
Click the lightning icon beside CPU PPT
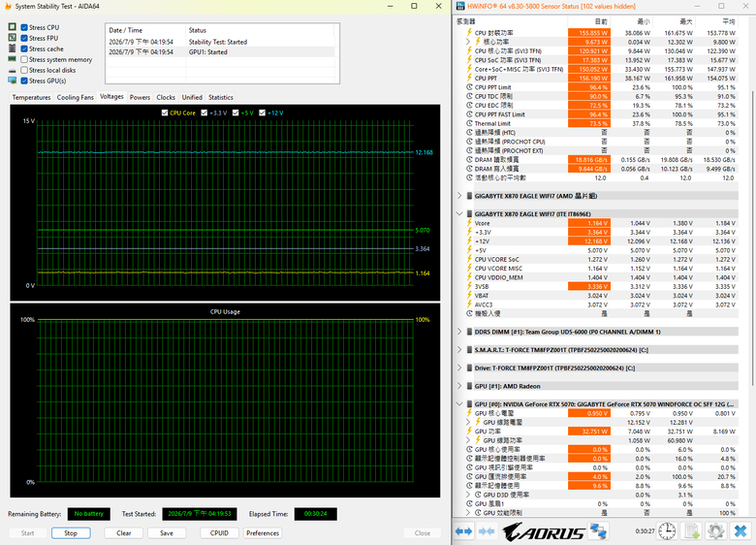(x=469, y=79)
